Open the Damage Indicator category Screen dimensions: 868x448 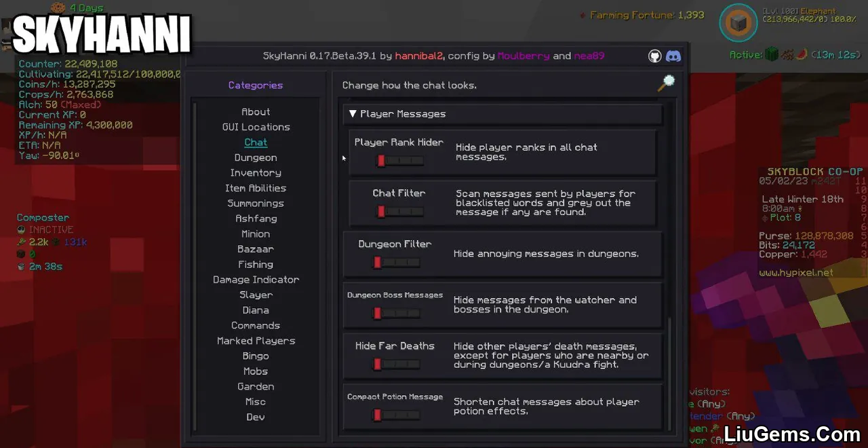pos(256,280)
